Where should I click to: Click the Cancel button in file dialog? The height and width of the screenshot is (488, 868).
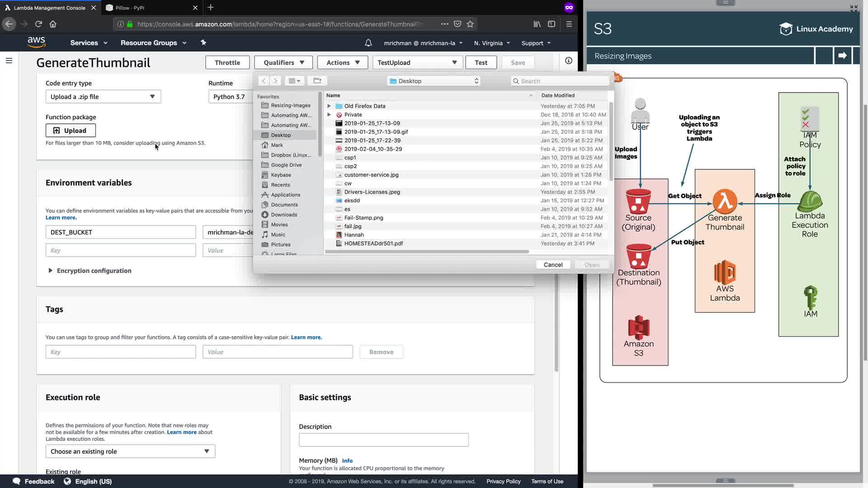[553, 265]
